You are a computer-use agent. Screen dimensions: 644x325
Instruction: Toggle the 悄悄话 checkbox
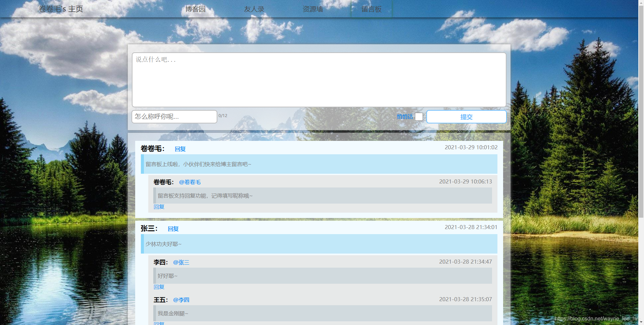419,117
